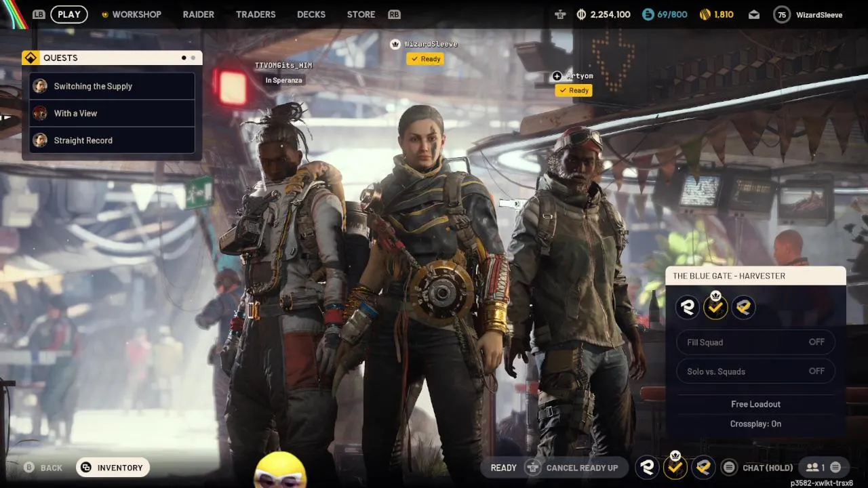Click the third yellow raider emblem in the bottom bar
The width and height of the screenshot is (868, 488).
703,467
